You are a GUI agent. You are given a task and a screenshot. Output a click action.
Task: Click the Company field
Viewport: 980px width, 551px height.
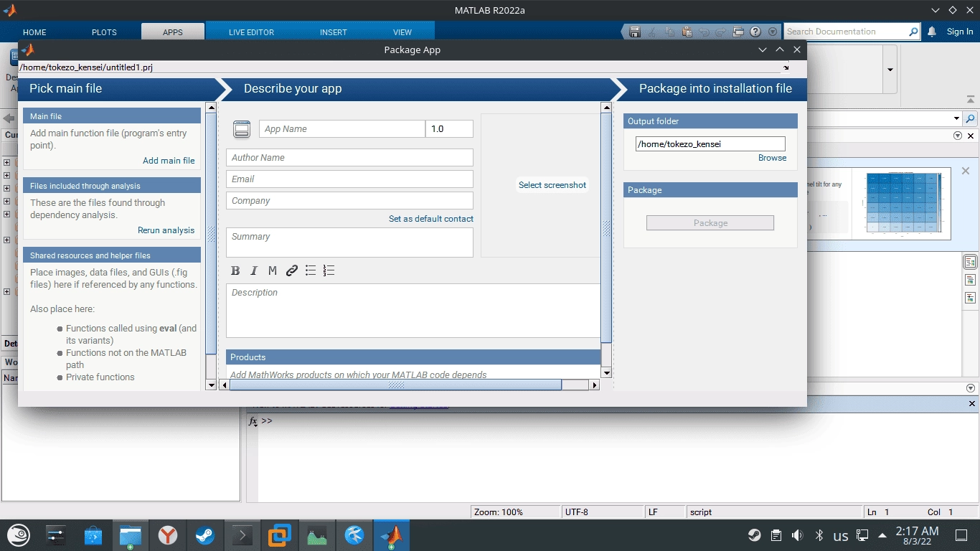[x=350, y=201]
